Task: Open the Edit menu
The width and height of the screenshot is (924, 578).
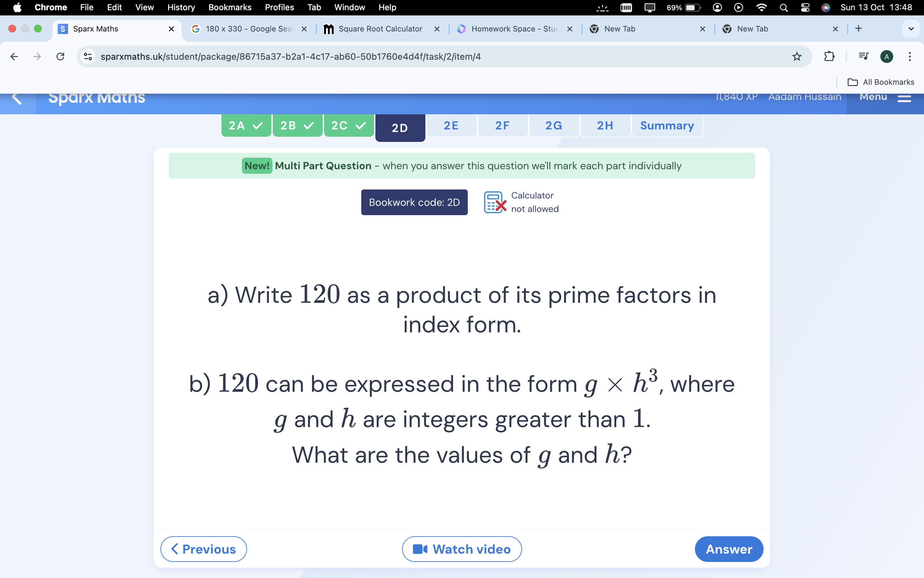Action: click(x=114, y=7)
